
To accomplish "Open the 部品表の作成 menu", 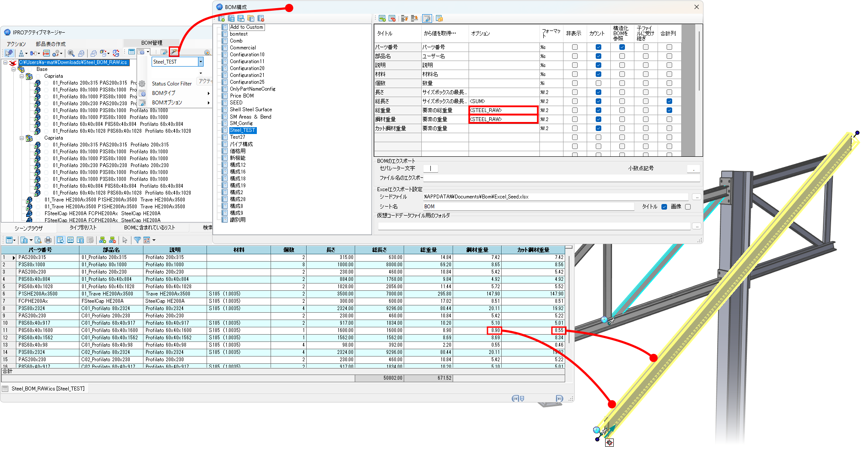I will (51, 44).
